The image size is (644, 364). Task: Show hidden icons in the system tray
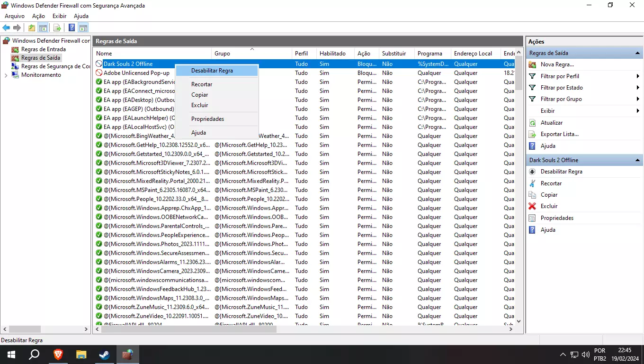pos(563,355)
